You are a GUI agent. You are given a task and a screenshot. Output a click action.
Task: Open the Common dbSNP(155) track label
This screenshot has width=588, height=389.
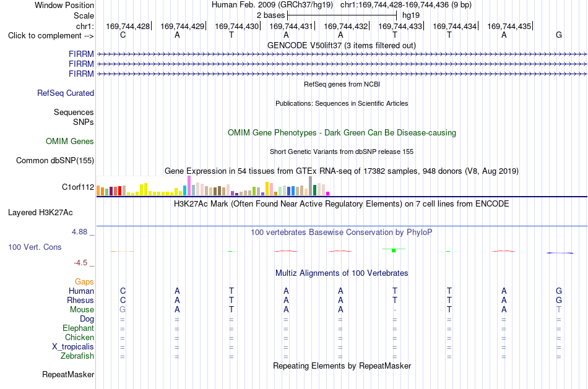point(54,160)
